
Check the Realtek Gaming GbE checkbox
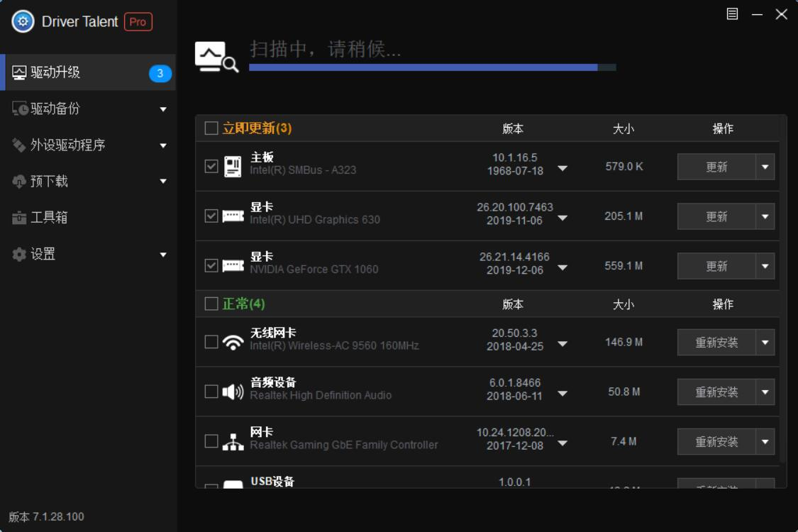(211, 441)
